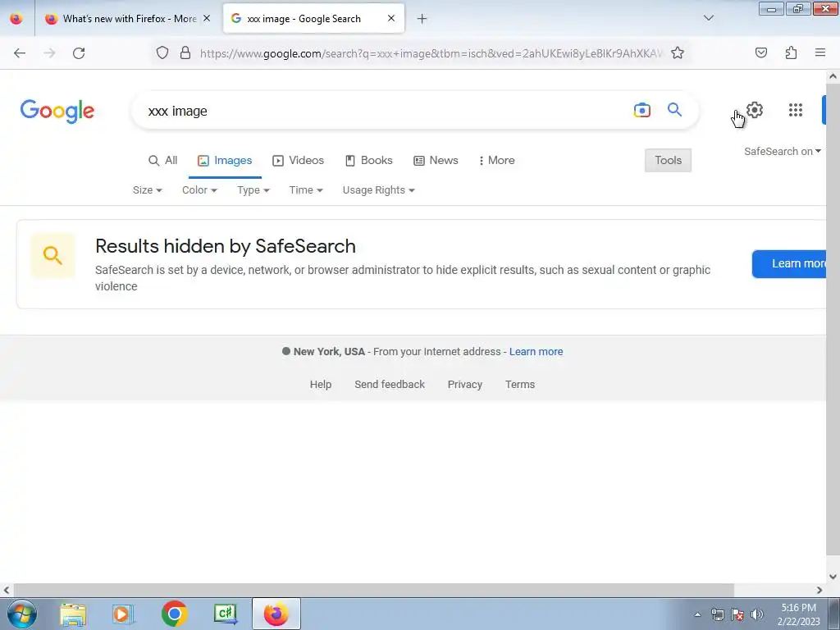
Task: Open a new tab with plus button
Action: (422, 19)
